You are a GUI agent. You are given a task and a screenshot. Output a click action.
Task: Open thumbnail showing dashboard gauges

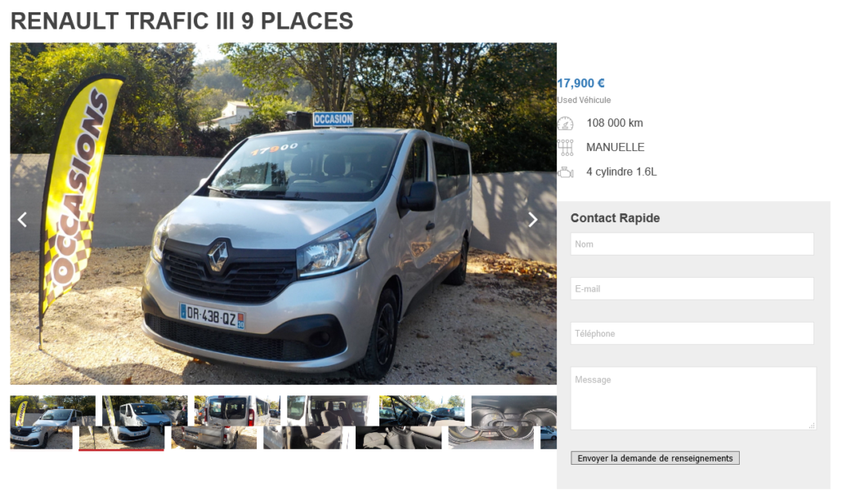(x=503, y=421)
